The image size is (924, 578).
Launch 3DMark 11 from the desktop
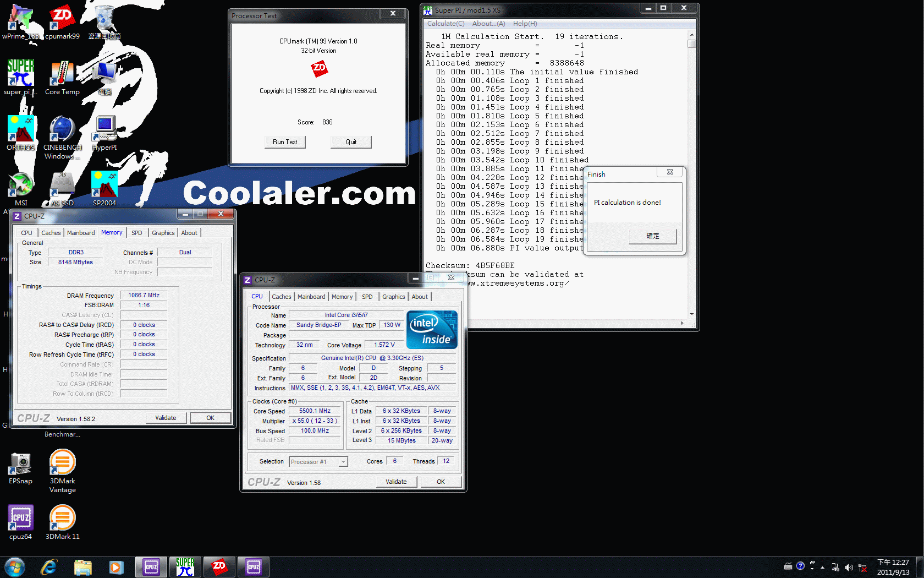62,522
